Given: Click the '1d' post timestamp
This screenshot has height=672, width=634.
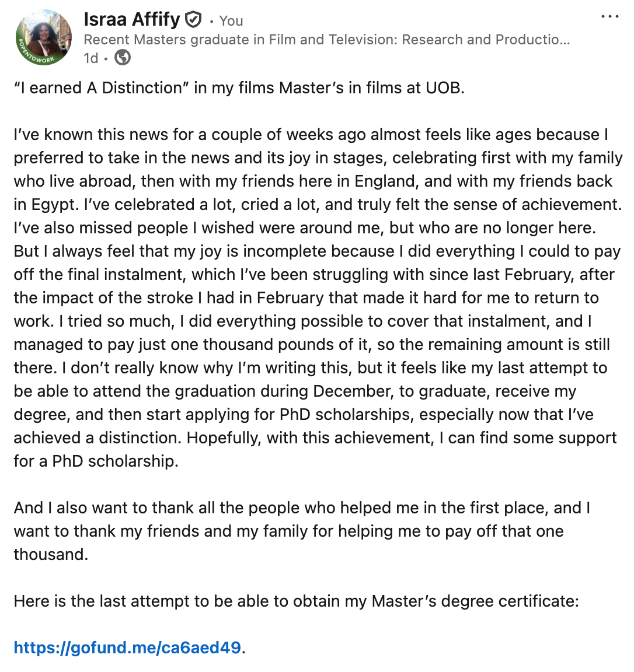Looking at the screenshot, I should (x=90, y=58).
